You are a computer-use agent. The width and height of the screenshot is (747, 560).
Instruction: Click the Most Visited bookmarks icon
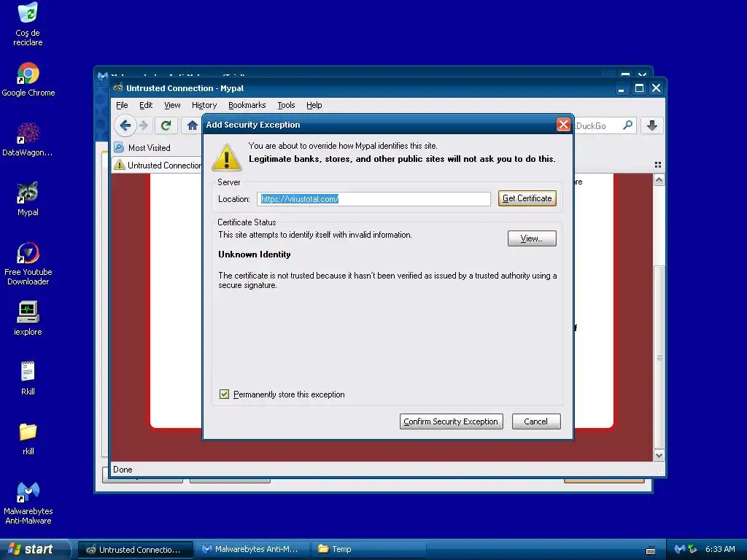pyautogui.click(x=119, y=147)
